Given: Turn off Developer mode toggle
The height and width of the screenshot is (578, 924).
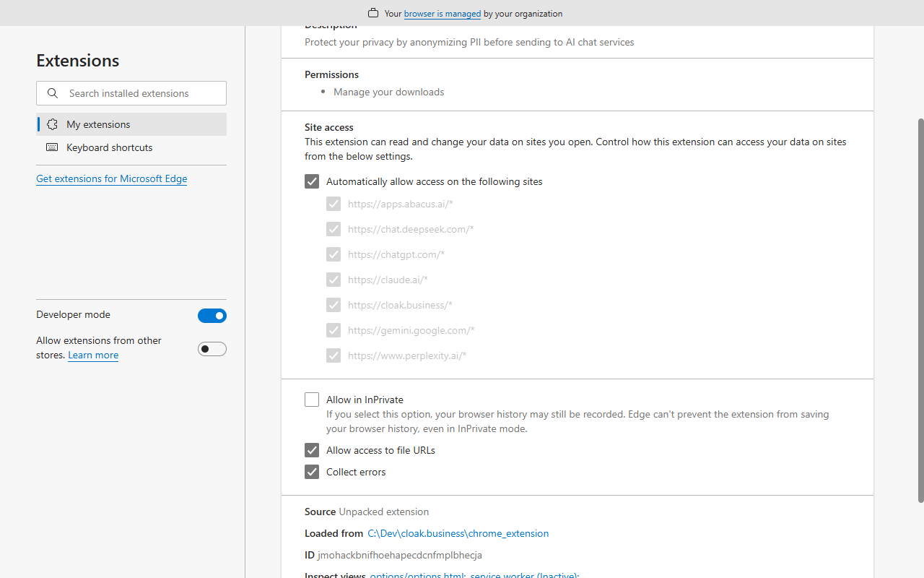Looking at the screenshot, I should [x=212, y=316].
